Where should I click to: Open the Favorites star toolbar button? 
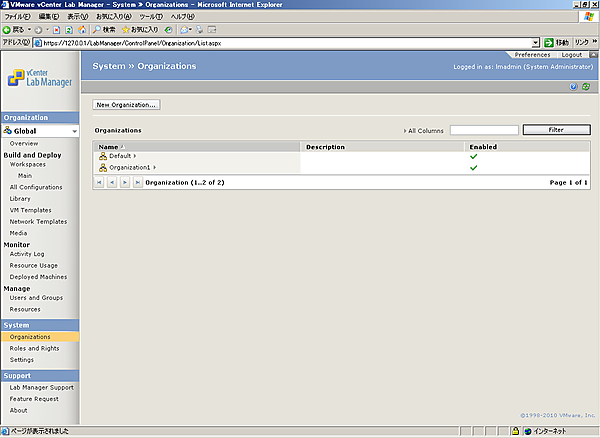[x=140, y=30]
